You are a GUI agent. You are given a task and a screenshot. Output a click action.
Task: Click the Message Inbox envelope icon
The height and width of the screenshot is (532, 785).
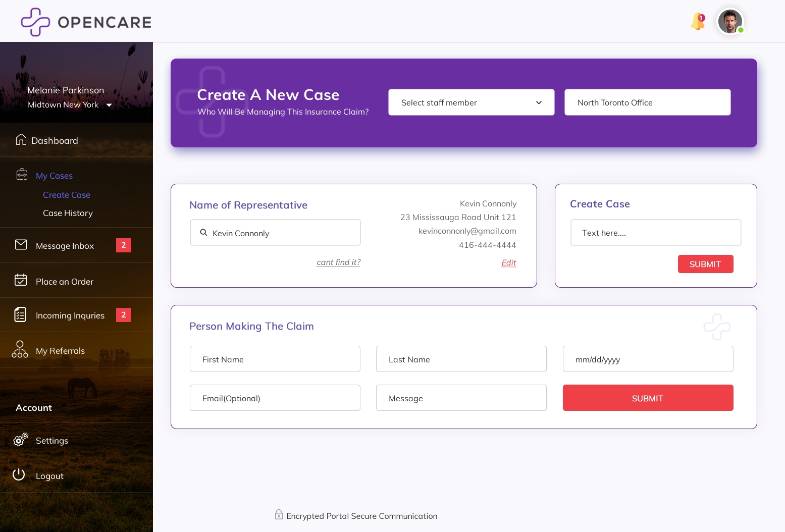pos(21,245)
